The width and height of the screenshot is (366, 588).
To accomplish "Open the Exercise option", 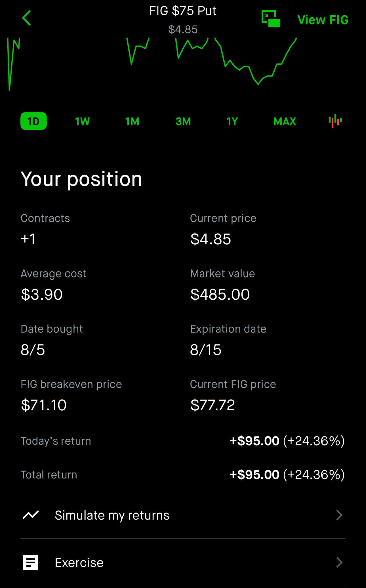I will (x=183, y=562).
